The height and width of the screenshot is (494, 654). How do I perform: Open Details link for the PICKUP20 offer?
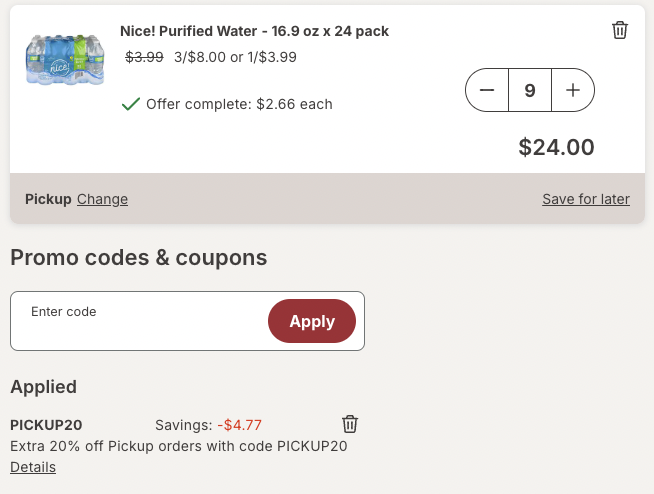33,467
